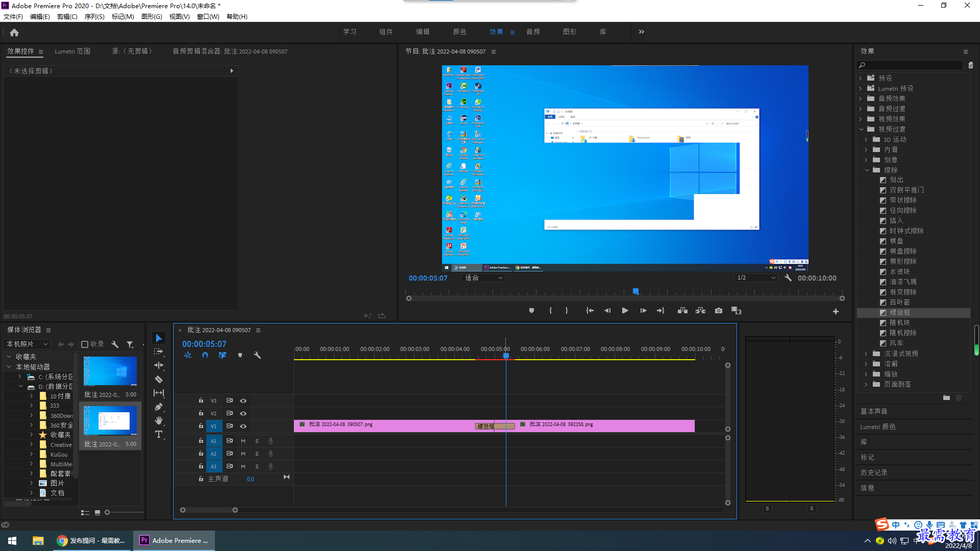Toggle V1 track output eye

[x=243, y=426]
